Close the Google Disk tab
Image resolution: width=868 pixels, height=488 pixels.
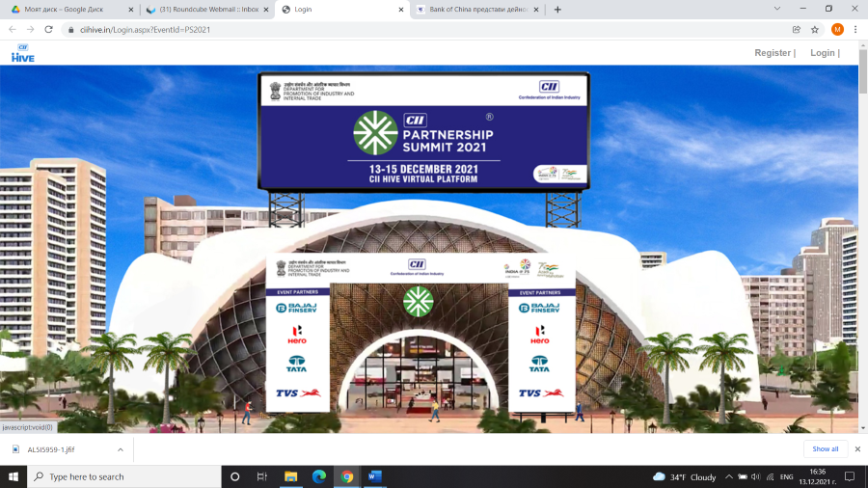tap(130, 10)
